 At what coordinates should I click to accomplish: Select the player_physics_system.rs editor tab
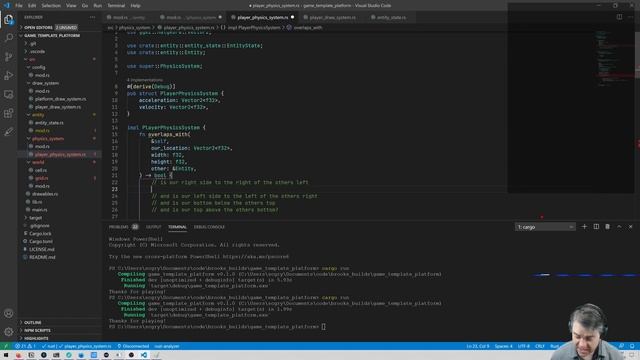pyautogui.click(x=262, y=18)
